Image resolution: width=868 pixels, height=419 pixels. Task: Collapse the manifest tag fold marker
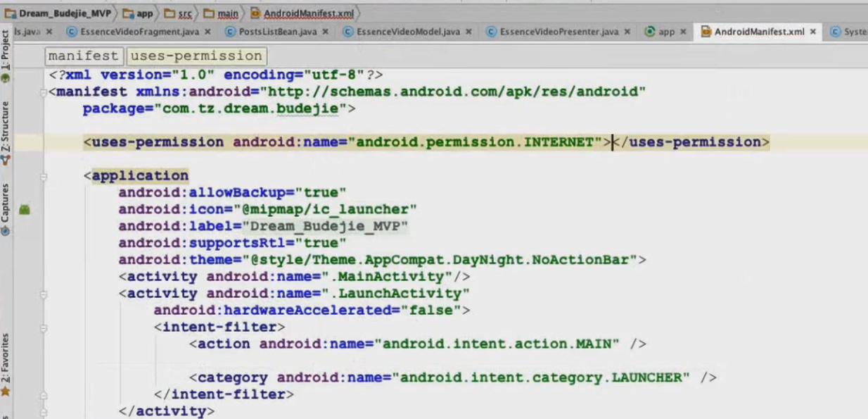coord(44,92)
